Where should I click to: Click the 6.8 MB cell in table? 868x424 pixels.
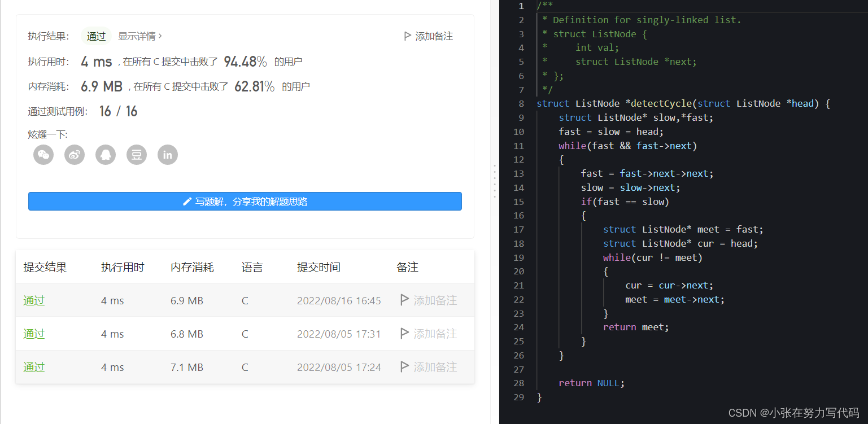(187, 334)
